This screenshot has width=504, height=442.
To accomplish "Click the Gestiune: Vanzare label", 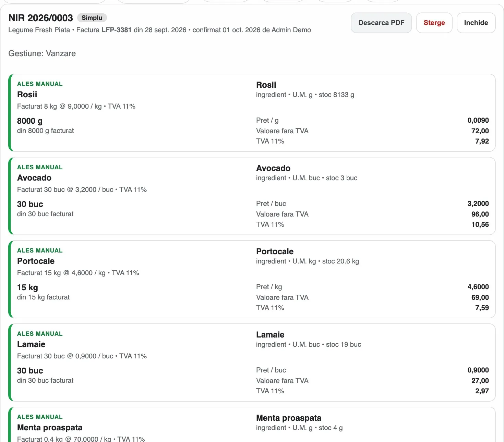I will (42, 53).
